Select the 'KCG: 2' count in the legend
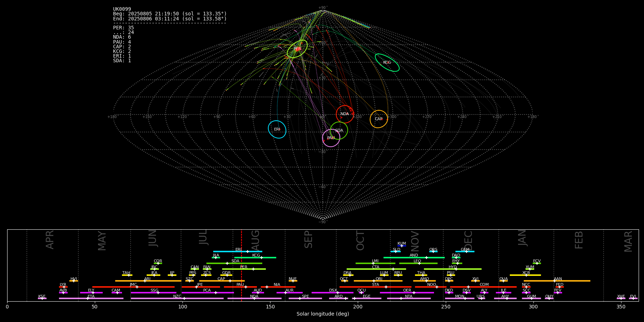 pos(122,51)
